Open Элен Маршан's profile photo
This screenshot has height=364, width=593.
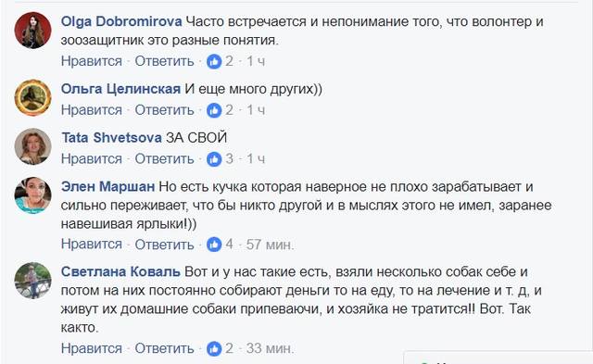coord(33,195)
